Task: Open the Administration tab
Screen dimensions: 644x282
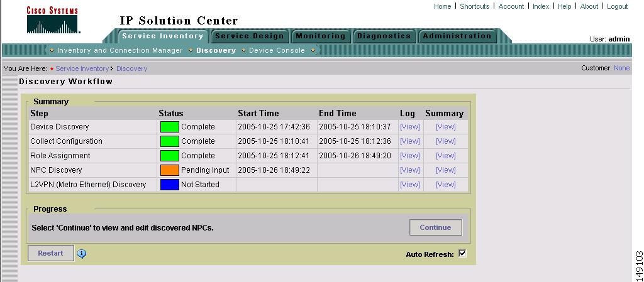Action: [x=457, y=36]
